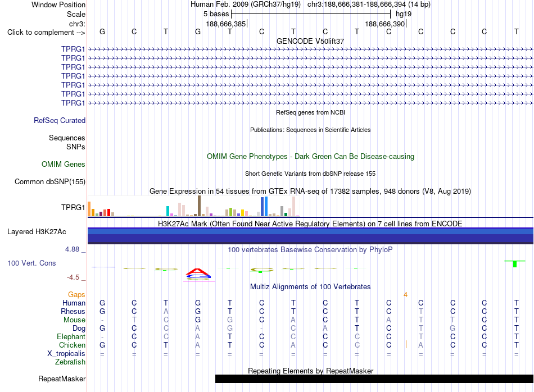Click the 'RefSeq genes from NCBI' track title
The image size is (534, 392).
pos(311,112)
